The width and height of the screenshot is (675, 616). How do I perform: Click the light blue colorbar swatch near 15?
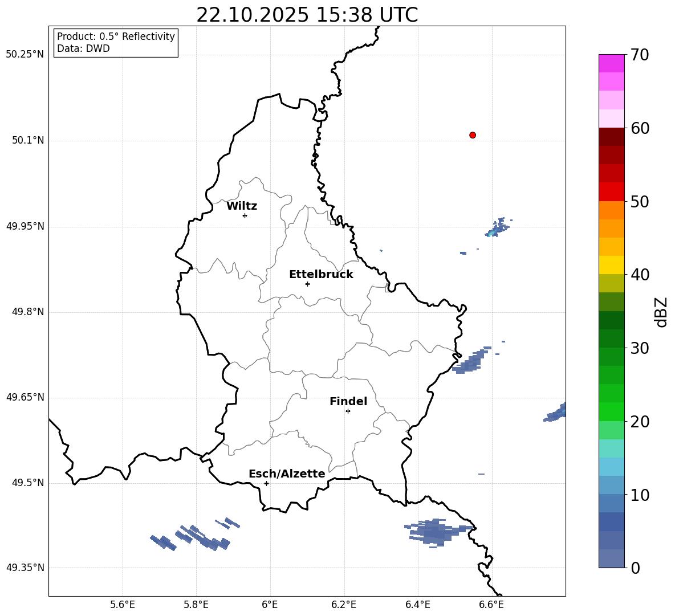point(611,467)
